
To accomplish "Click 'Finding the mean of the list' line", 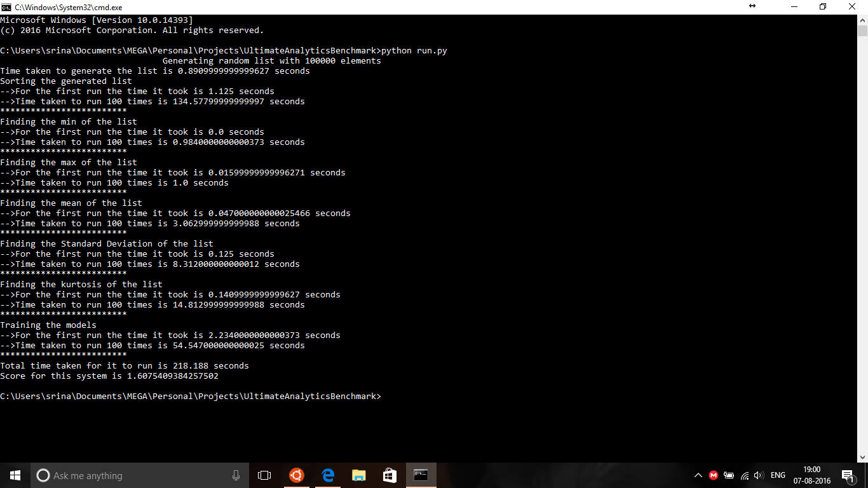I will click(x=71, y=203).
